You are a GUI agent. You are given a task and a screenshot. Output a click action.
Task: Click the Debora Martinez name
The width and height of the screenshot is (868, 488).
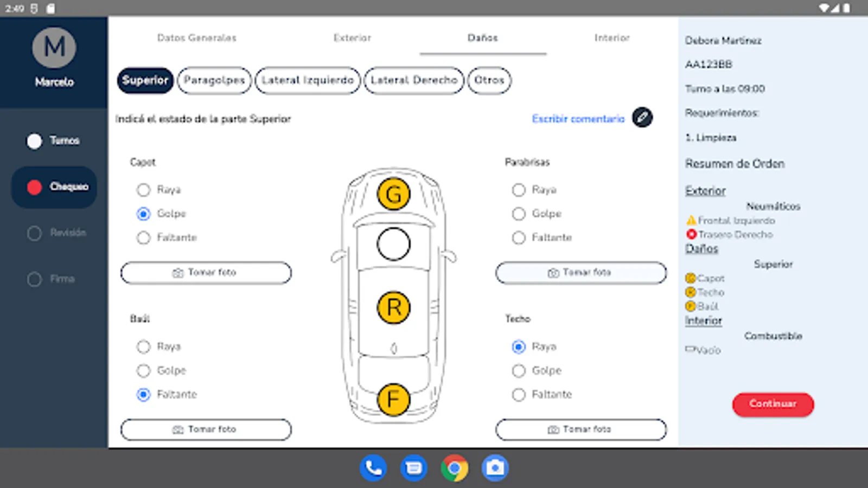point(723,41)
